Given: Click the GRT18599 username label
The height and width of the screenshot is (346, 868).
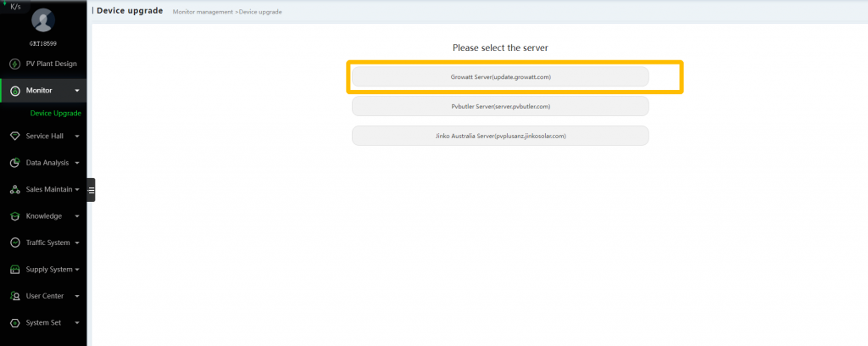Looking at the screenshot, I should [x=43, y=43].
